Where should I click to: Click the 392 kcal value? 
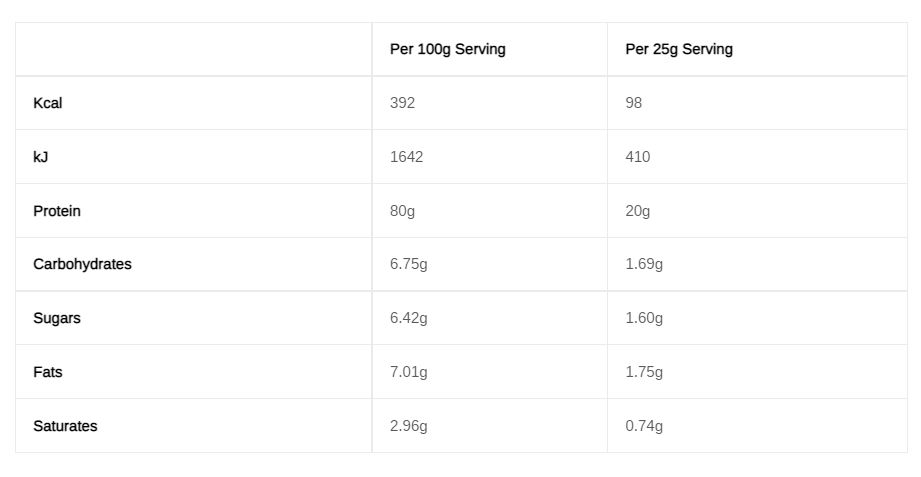pos(402,103)
